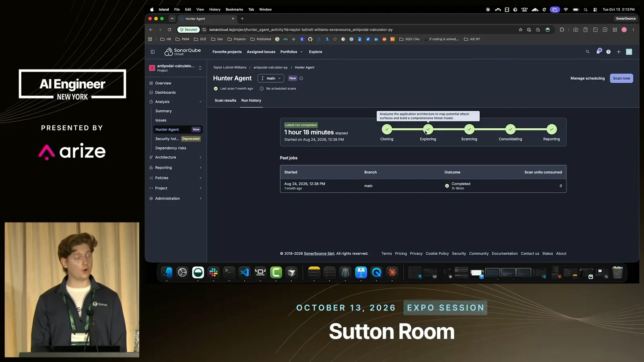Click the Reporting step checkmark circle
This screenshot has height=362, width=644.
(x=551, y=129)
